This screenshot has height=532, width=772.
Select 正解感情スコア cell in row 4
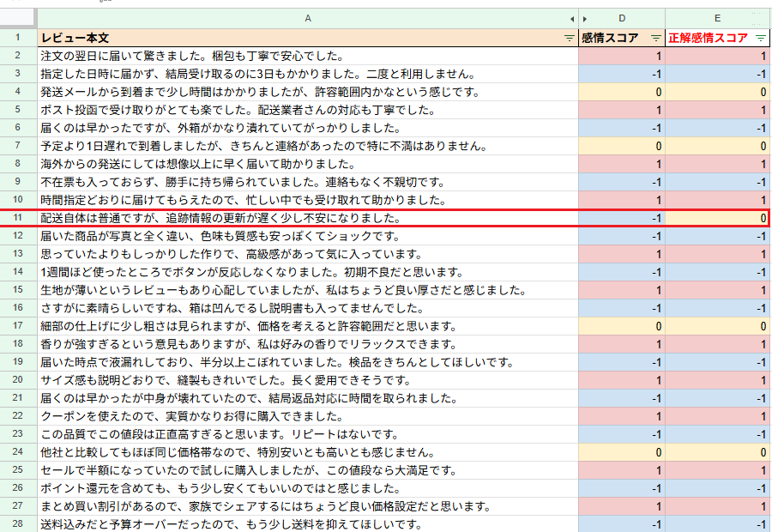pos(717,92)
